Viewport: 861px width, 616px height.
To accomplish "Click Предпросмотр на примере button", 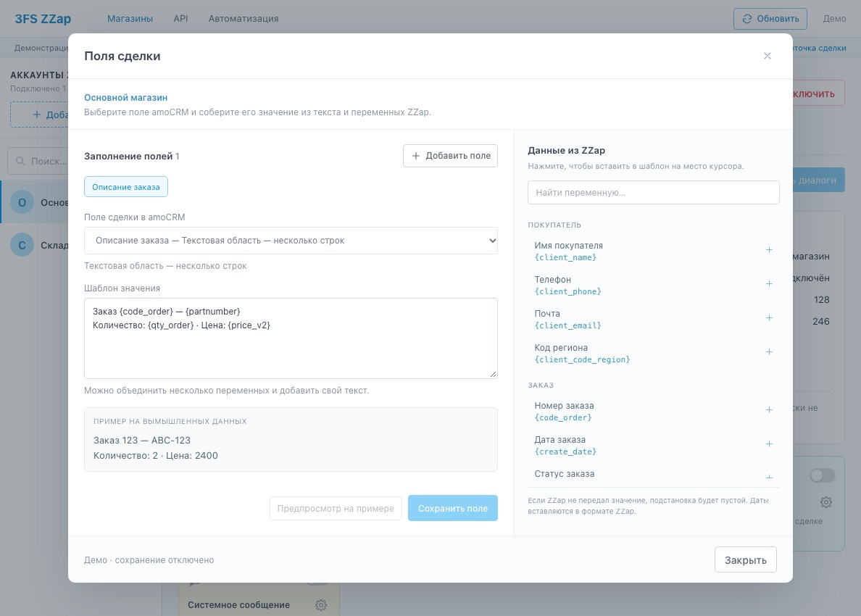I will click(336, 509).
